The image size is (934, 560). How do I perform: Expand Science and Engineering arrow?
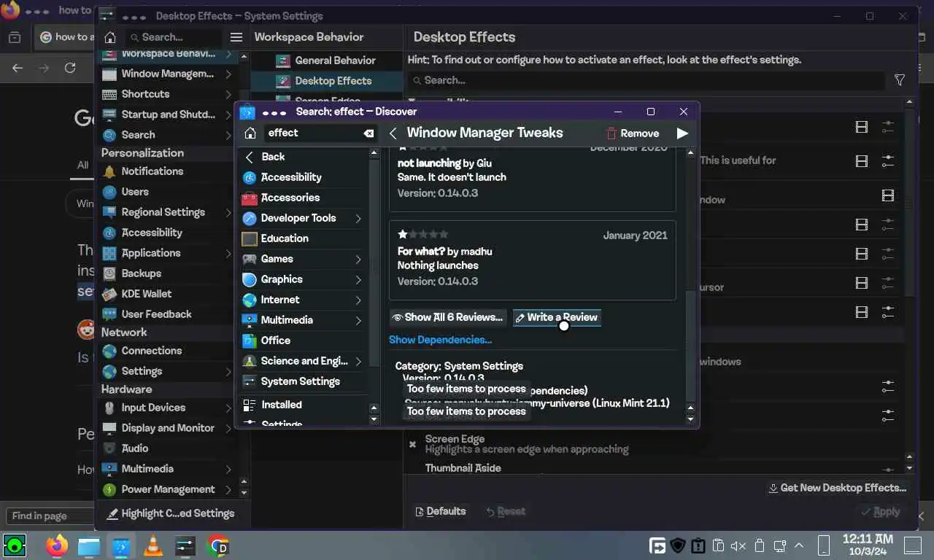coord(358,361)
